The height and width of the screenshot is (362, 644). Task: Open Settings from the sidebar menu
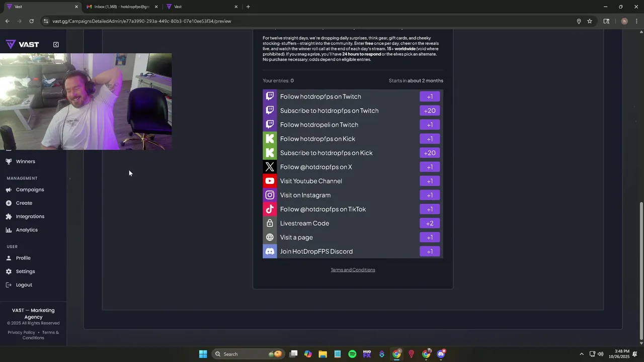click(25, 271)
